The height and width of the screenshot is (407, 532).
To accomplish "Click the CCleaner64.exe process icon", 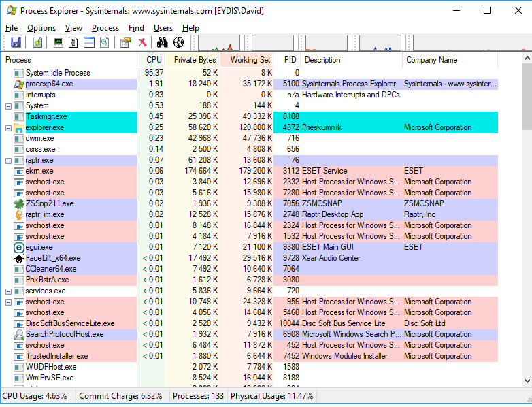I will pyautogui.click(x=19, y=270).
